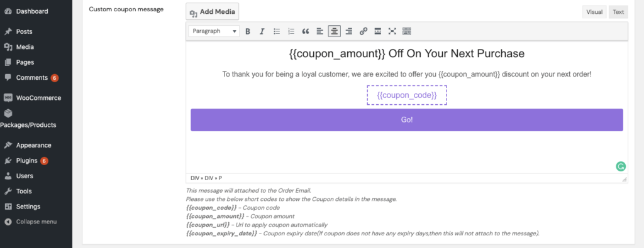Open the Paragraph format dropdown
The height and width of the screenshot is (248, 644).
click(214, 31)
